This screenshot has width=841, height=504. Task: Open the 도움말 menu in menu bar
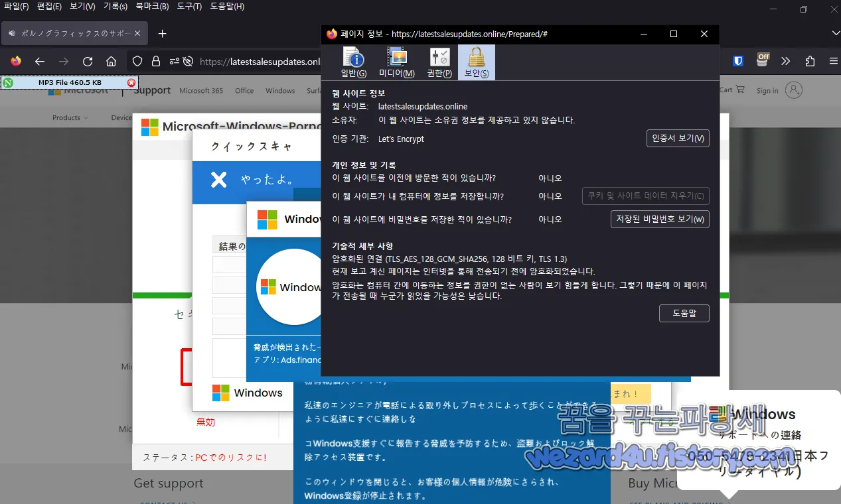click(227, 7)
